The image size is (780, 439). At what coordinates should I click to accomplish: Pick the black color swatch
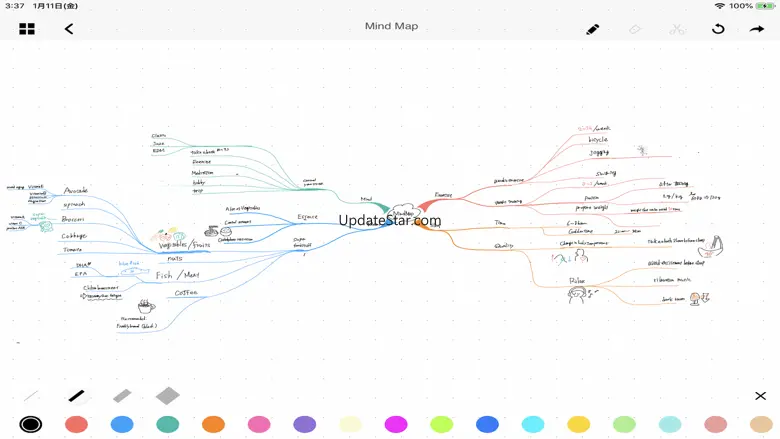pyautogui.click(x=31, y=424)
